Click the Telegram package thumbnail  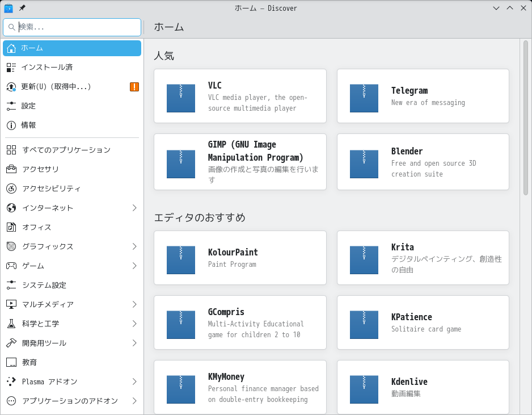364,98
